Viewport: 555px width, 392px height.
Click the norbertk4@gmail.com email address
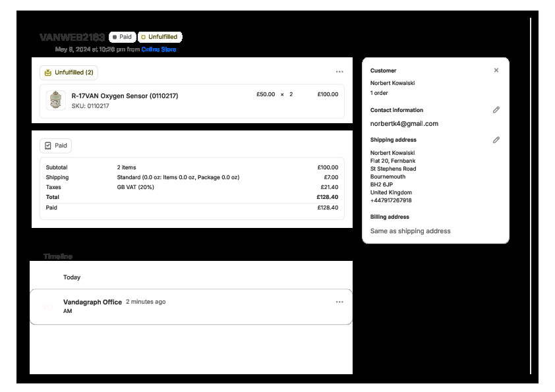(x=404, y=124)
